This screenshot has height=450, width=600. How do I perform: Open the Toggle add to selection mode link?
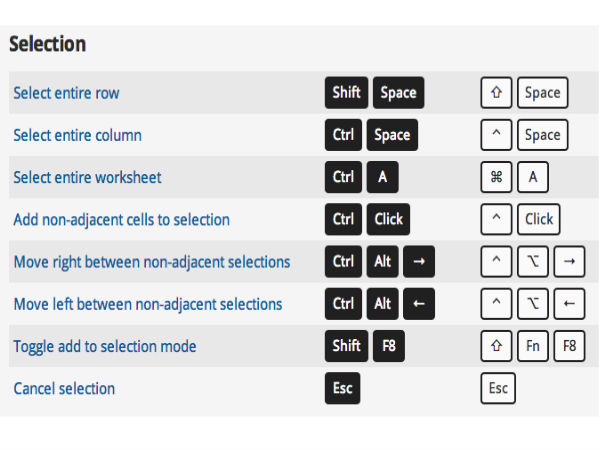coord(104,346)
